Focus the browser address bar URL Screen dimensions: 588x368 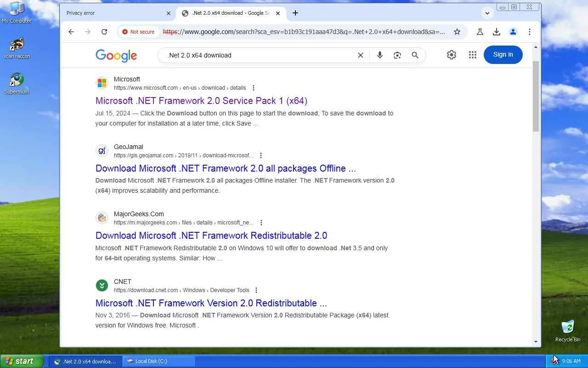(304, 32)
